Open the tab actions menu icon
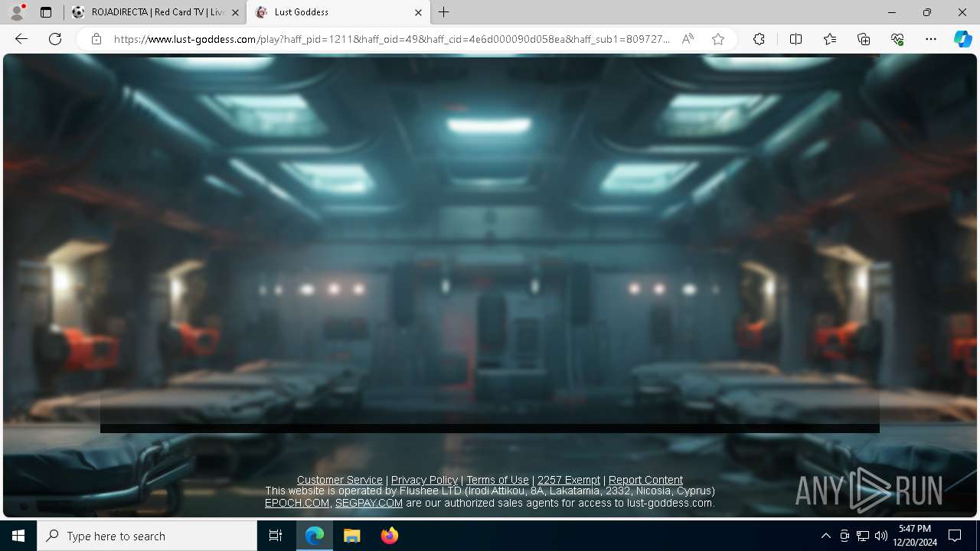 click(x=46, y=12)
